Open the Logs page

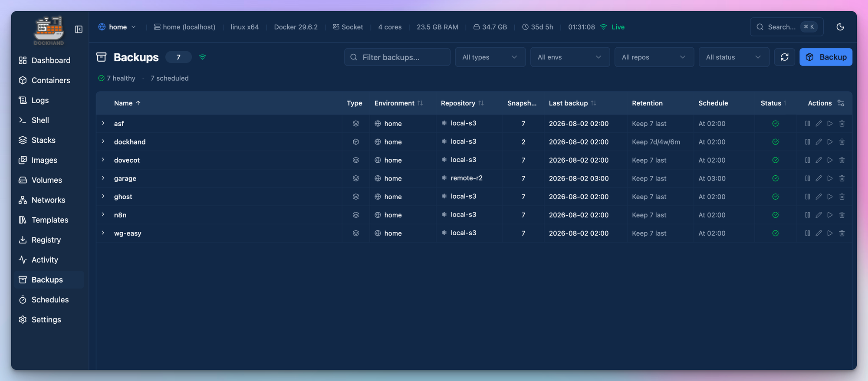(x=49, y=100)
